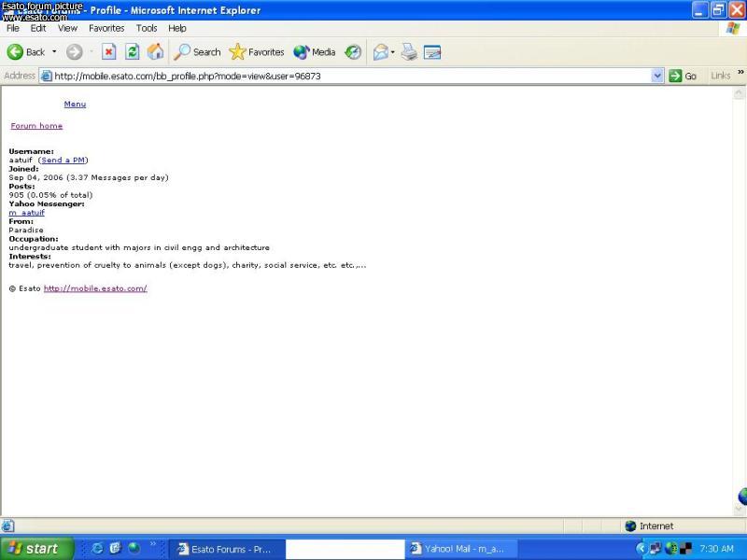The image size is (747, 560).
Task: Open the Tools menu
Action: coord(147,28)
